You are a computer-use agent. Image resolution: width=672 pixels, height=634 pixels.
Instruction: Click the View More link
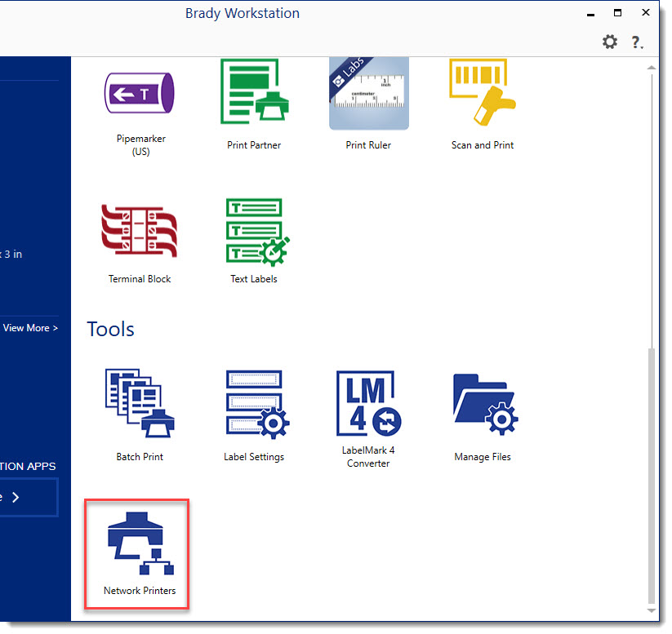click(x=30, y=328)
